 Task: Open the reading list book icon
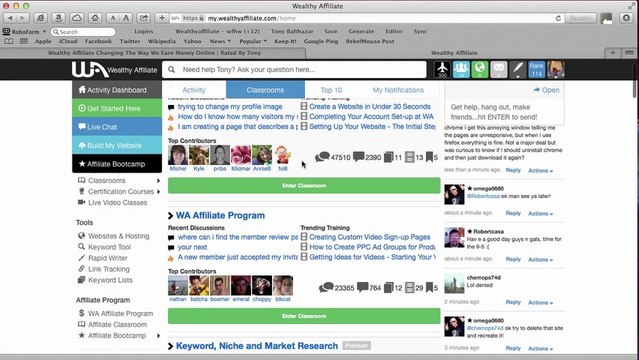(9, 41)
